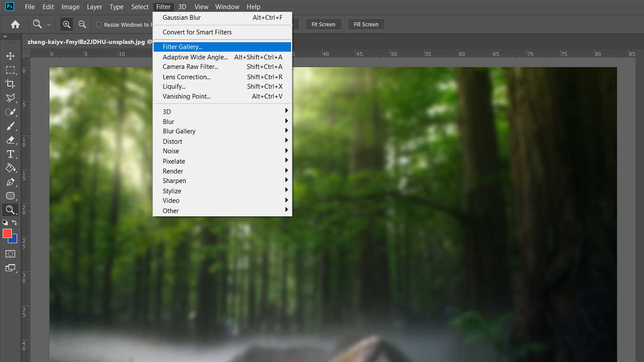Image resolution: width=644 pixels, height=362 pixels.
Task: Open Camera Raw Filter
Action: (222, 67)
